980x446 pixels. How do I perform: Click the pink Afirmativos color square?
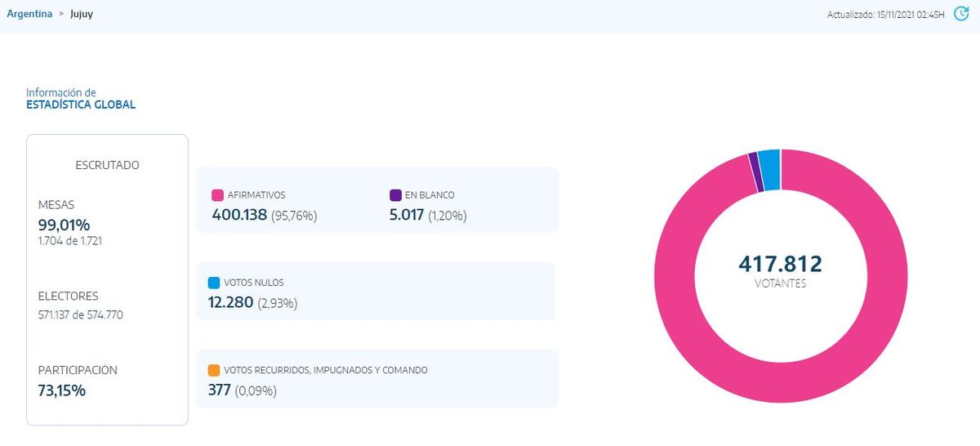click(x=217, y=195)
